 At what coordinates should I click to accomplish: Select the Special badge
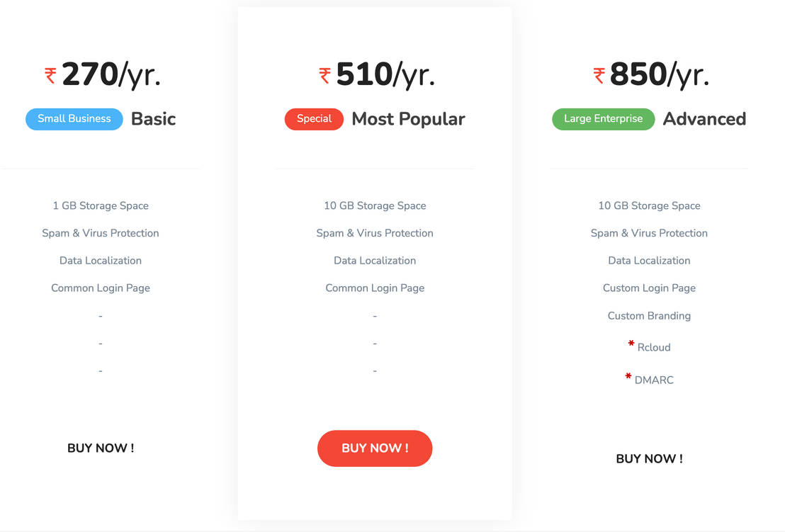[x=314, y=119]
